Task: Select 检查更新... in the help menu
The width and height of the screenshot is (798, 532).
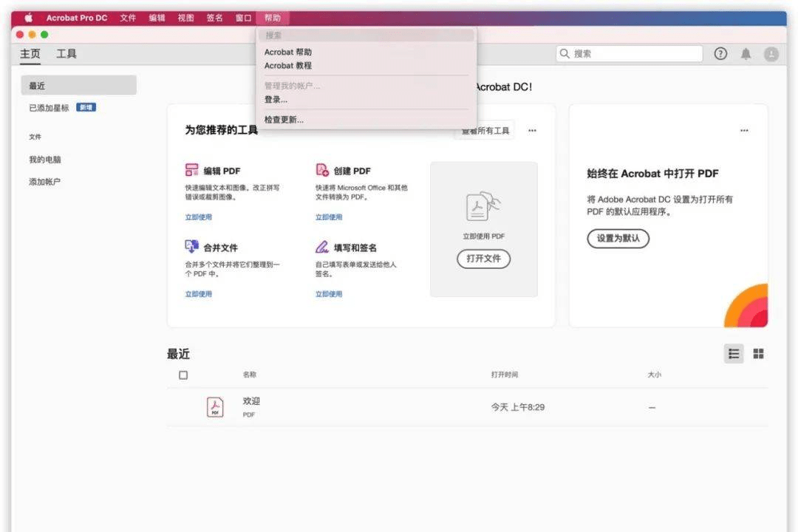Action: click(x=284, y=120)
